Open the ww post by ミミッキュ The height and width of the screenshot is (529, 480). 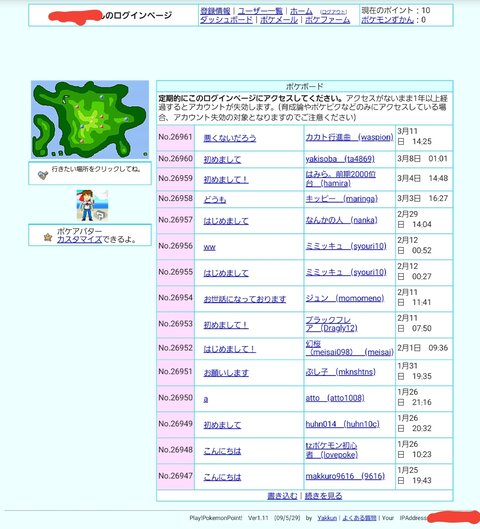[209, 247]
